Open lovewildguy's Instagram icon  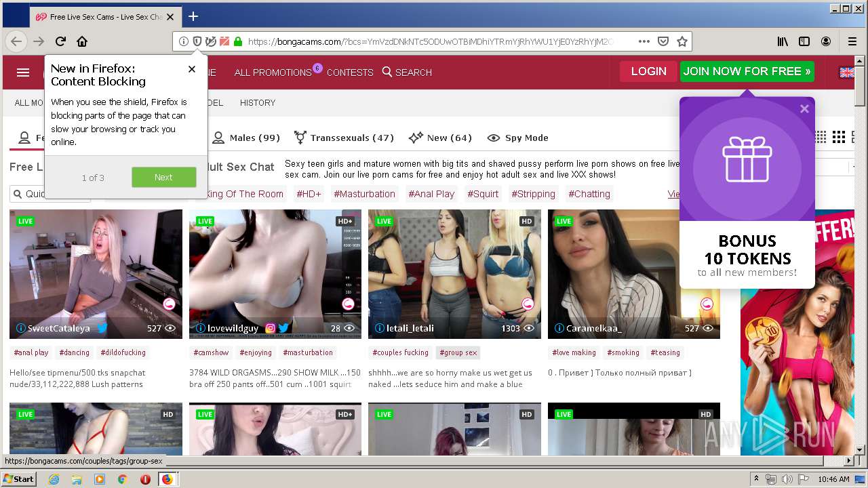(270, 328)
